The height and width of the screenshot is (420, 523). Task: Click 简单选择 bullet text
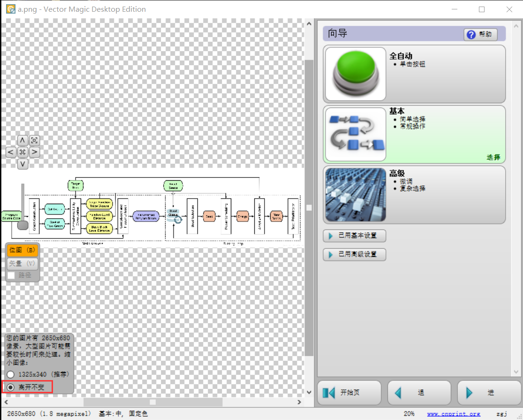click(x=413, y=119)
